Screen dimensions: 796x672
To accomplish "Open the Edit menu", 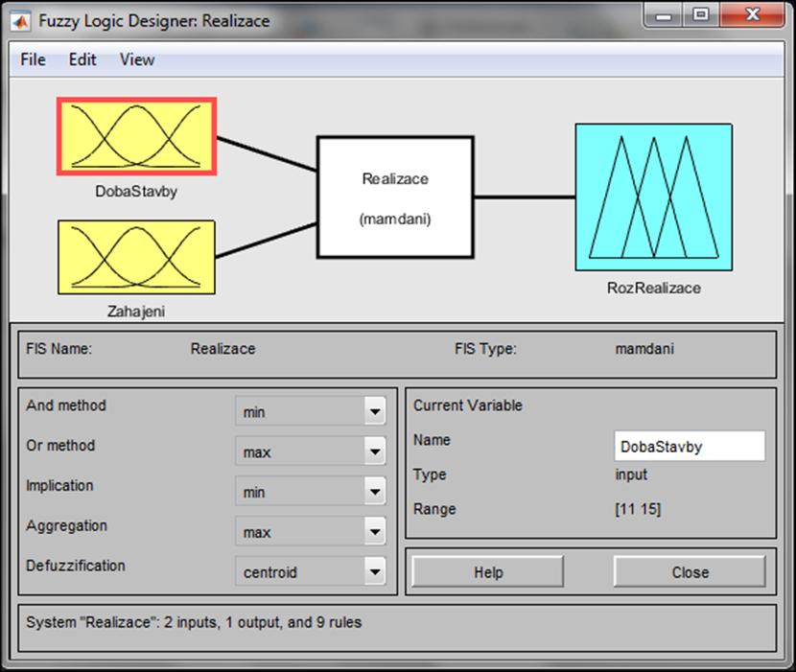I will pyautogui.click(x=82, y=59).
